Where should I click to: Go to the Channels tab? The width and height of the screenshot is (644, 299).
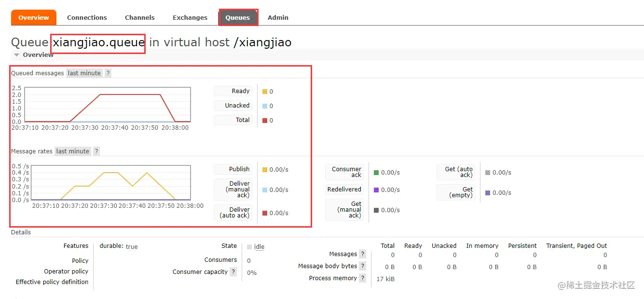coord(140,17)
